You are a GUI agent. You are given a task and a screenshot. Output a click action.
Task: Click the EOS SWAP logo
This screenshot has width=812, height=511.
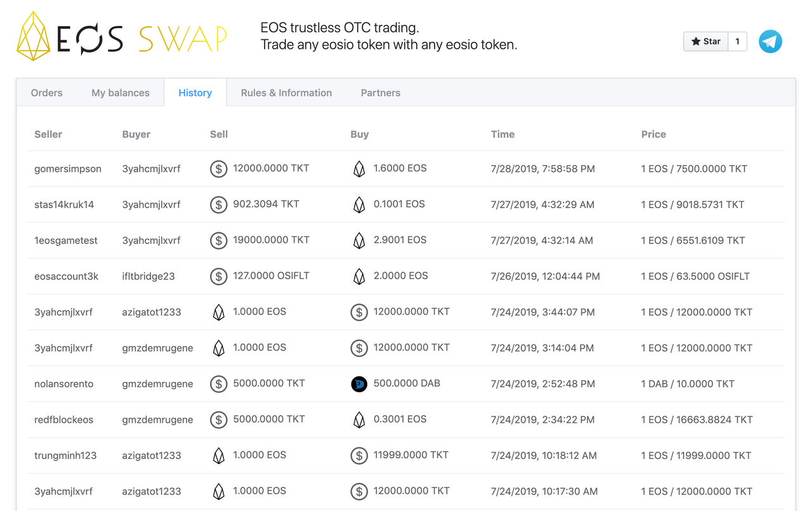pos(122,36)
